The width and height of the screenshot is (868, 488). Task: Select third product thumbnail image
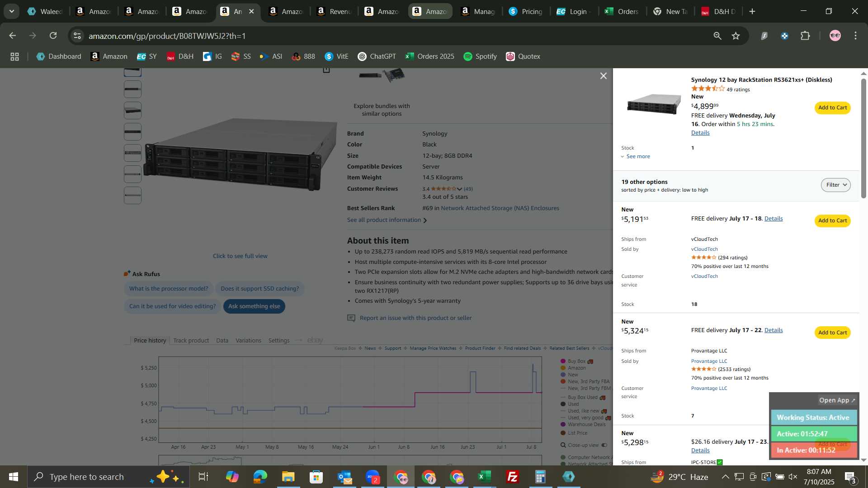tap(132, 111)
